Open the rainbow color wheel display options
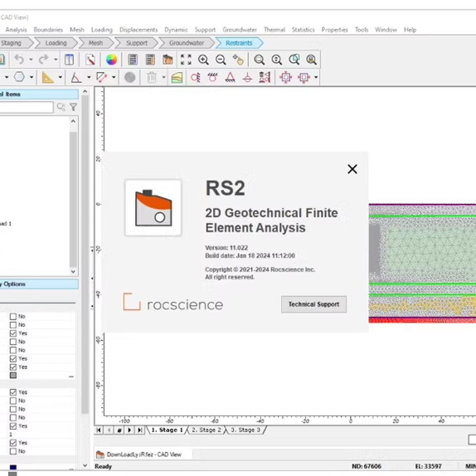476x476 pixels. pyautogui.click(x=111, y=60)
